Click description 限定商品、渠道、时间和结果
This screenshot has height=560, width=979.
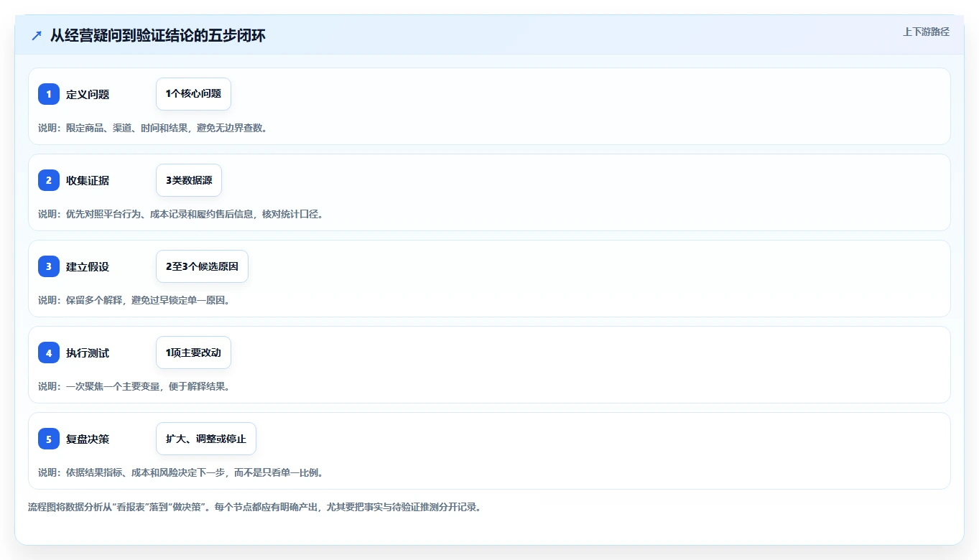click(x=153, y=128)
